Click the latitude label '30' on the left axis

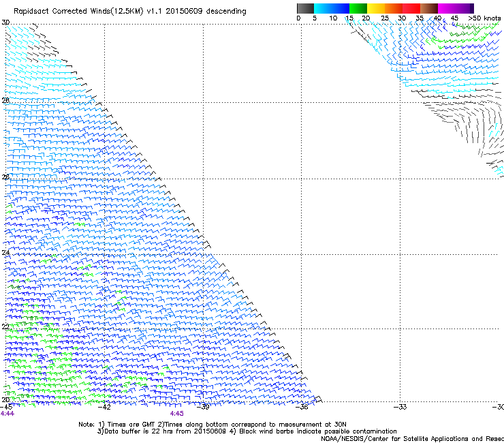tap(5, 22)
